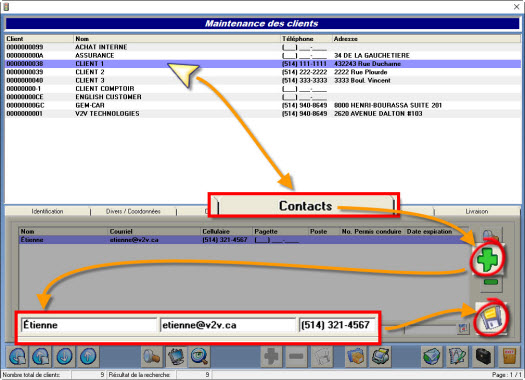The width and height of the screenshot is (525, 380).
Task: Select the ENGLISH CUSTOMER row
Action: click(x=263, y=97)
